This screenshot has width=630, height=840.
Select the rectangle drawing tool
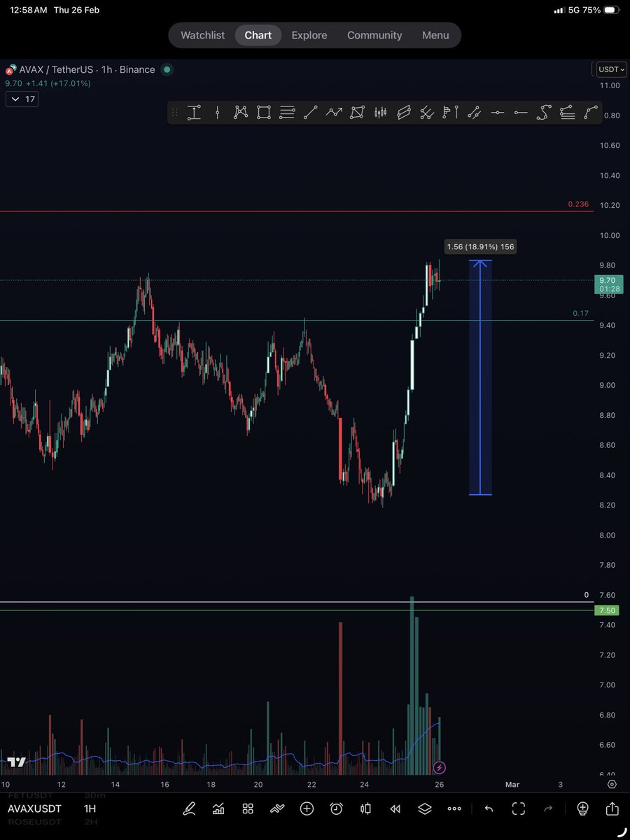pyautogui.click(x=264, y=112)
